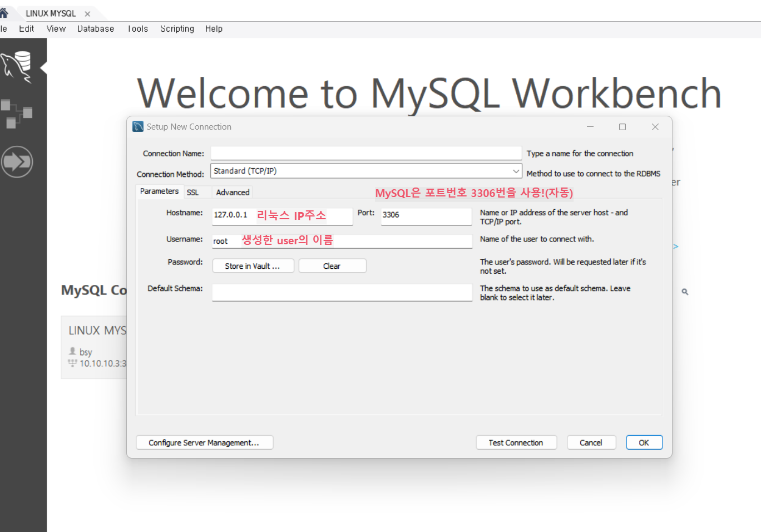Viewport: 761px width, 532px height.
Task: Select the dolphin MySQL Connections sidebar icon
Action: point(17,67)
